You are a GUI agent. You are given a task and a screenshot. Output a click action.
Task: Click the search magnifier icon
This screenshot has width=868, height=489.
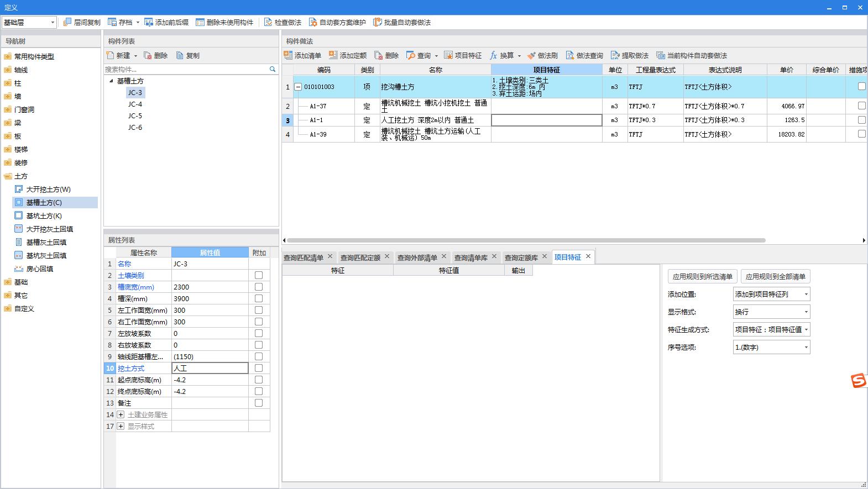273,69
